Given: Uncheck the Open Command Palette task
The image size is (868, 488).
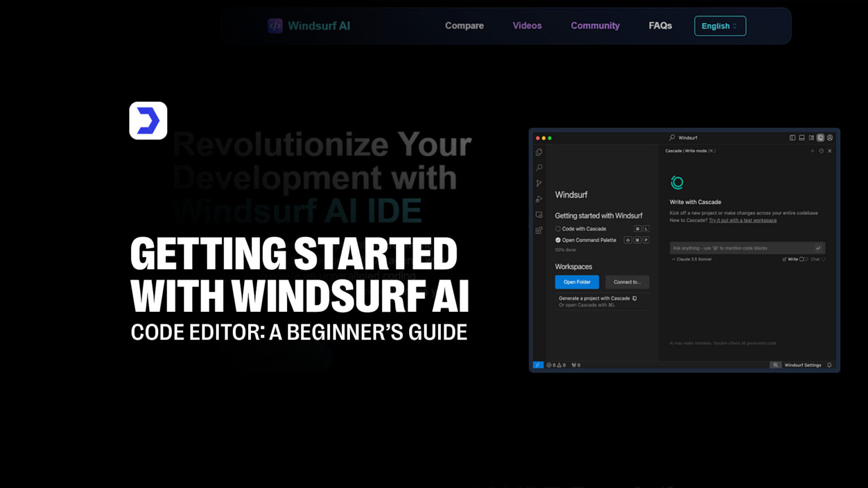Looking at the screenshot, I should 558,240.
